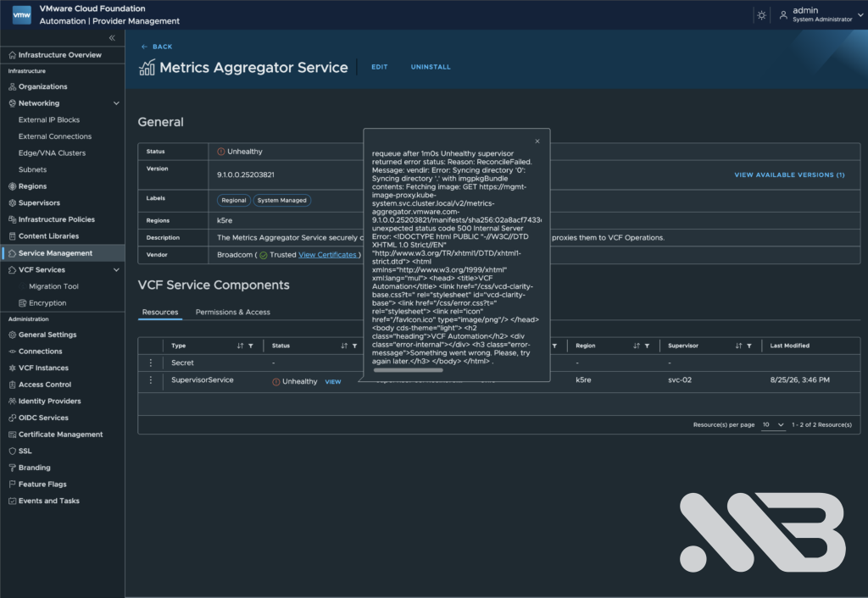Toggle the light/dark theme sun icon

(x=762, y=15)
